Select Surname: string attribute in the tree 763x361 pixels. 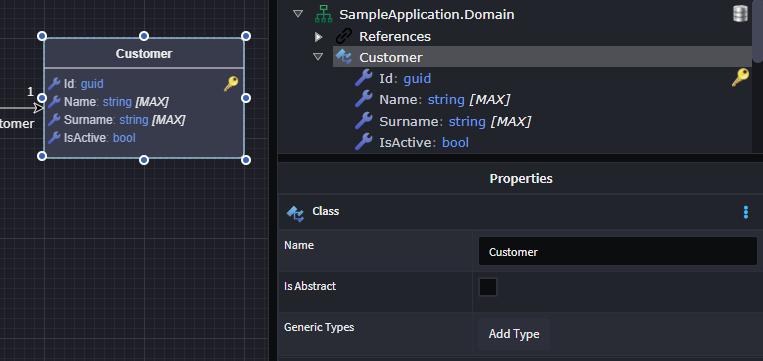[455, 121]
